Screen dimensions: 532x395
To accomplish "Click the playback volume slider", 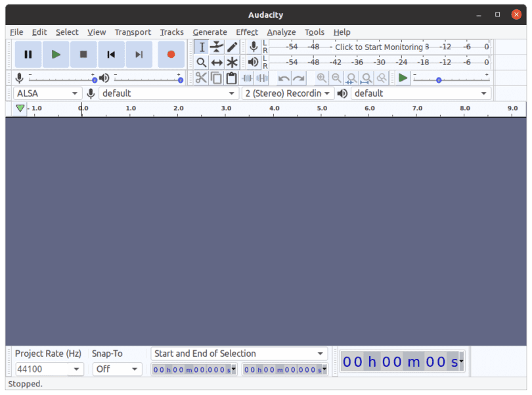I will point(148,79).
